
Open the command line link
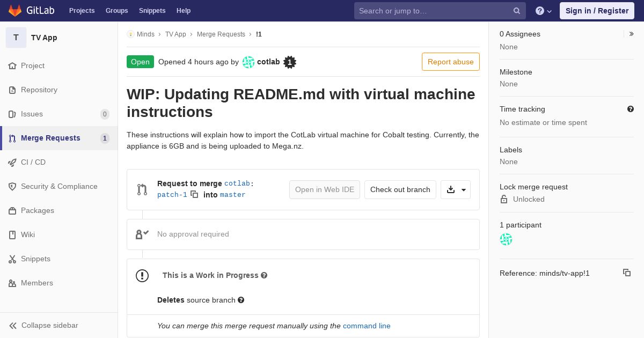[x=367, y=326]
